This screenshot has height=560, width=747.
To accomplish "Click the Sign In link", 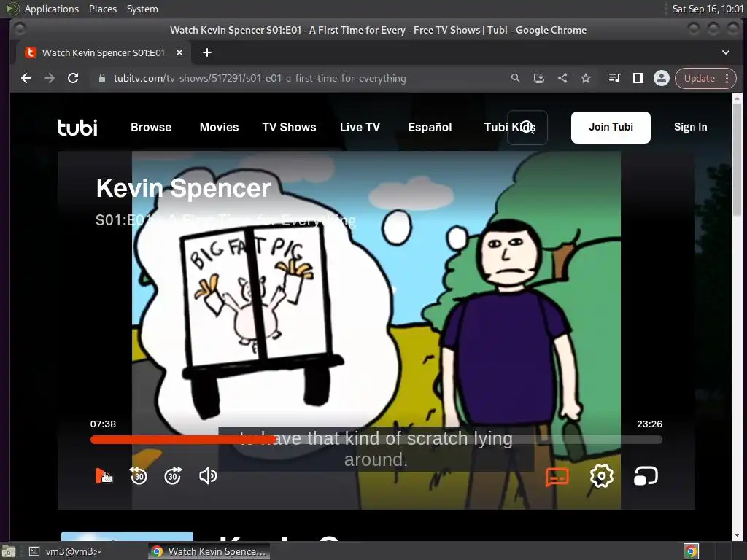I will coord(690,127).
